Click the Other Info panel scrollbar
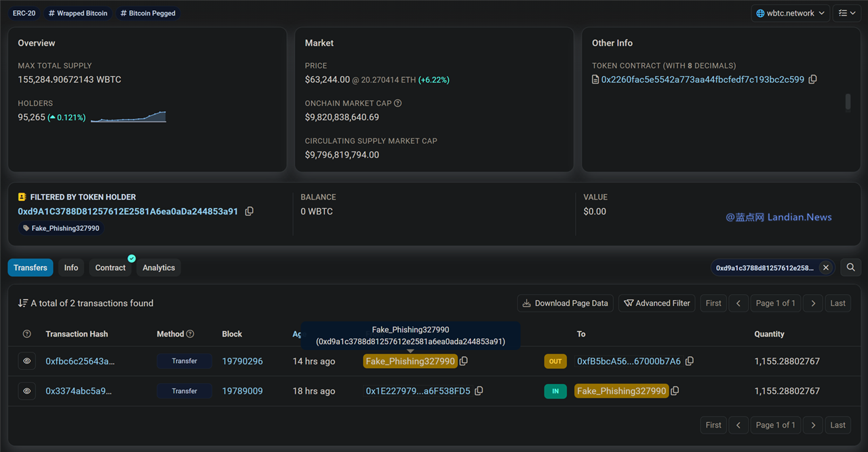 click(847, 102)
